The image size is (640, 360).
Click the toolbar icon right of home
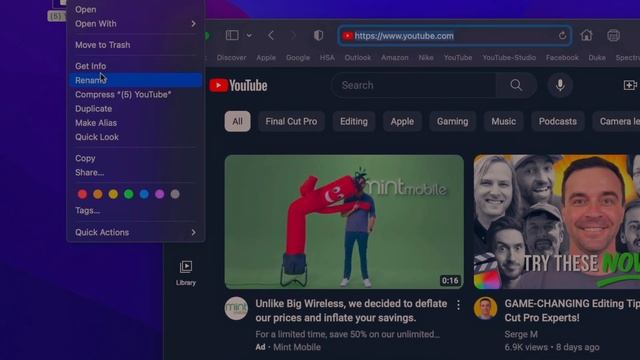[613, 36]
